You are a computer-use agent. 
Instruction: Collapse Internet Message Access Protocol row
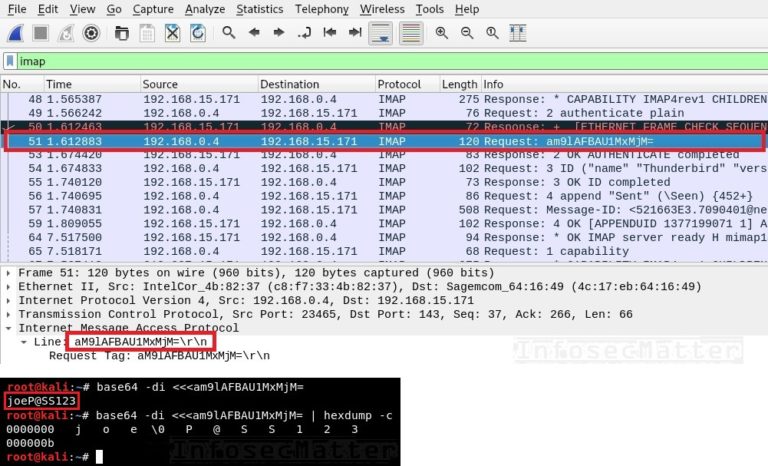[x=9, y=328]
